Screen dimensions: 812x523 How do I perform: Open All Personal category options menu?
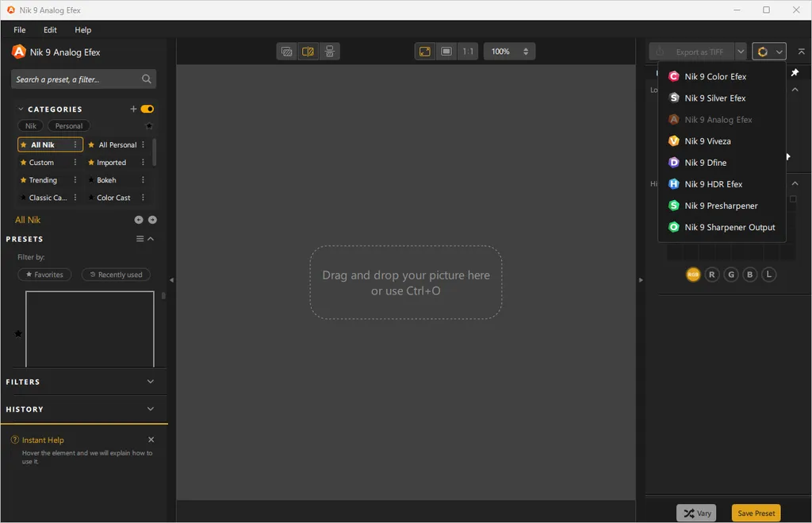click(143, 144)
